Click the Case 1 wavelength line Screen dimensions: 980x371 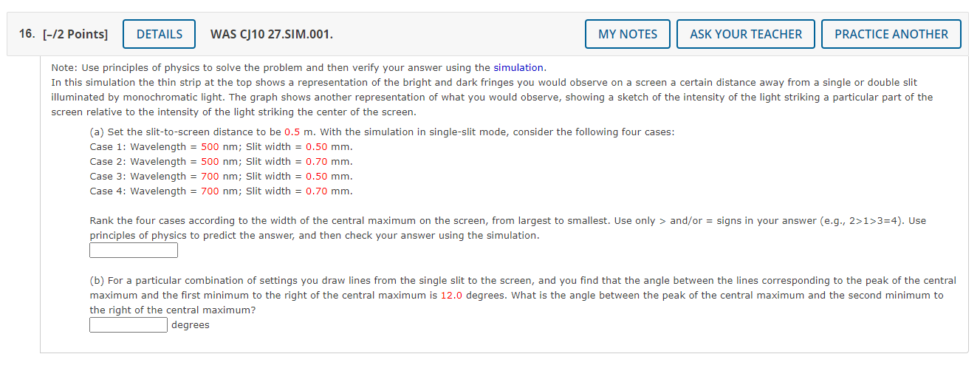tap(221, 147)
